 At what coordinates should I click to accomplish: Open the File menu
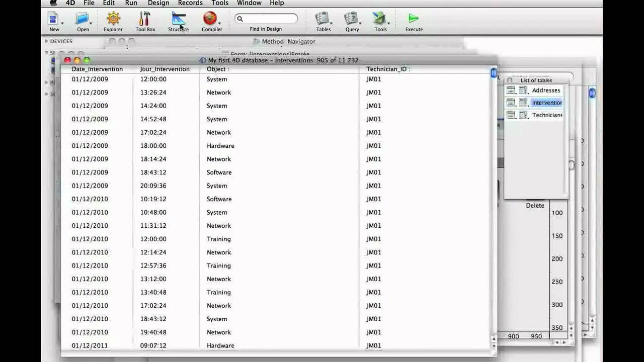point(89,3)
